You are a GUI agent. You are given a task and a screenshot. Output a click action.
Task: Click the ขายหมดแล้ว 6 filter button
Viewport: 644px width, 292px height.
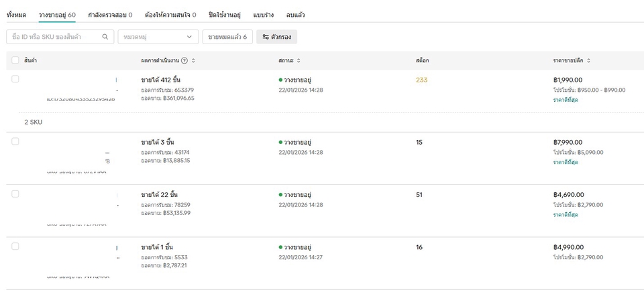pos(227,37)
